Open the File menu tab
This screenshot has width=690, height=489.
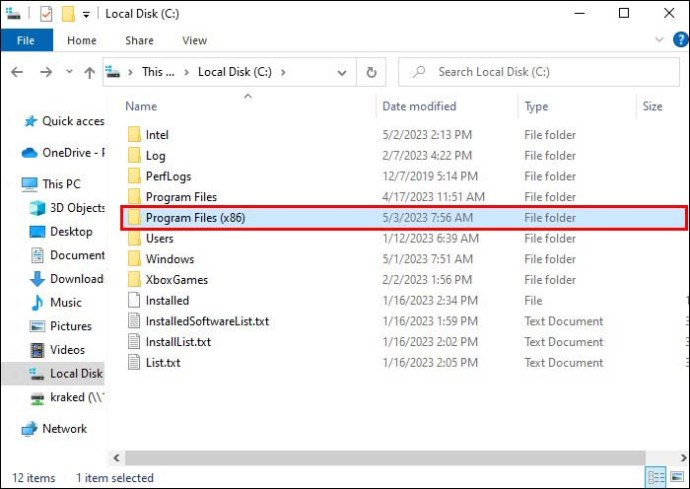pyautogui.click(x=26, y=41)
